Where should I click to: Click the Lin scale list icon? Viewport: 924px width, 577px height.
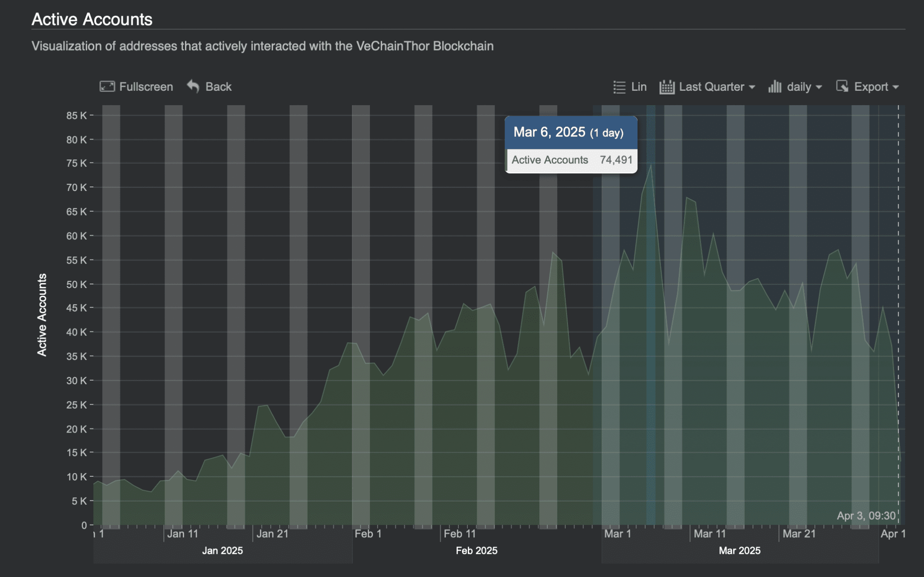pyautogui.click(x=619, y=87)
